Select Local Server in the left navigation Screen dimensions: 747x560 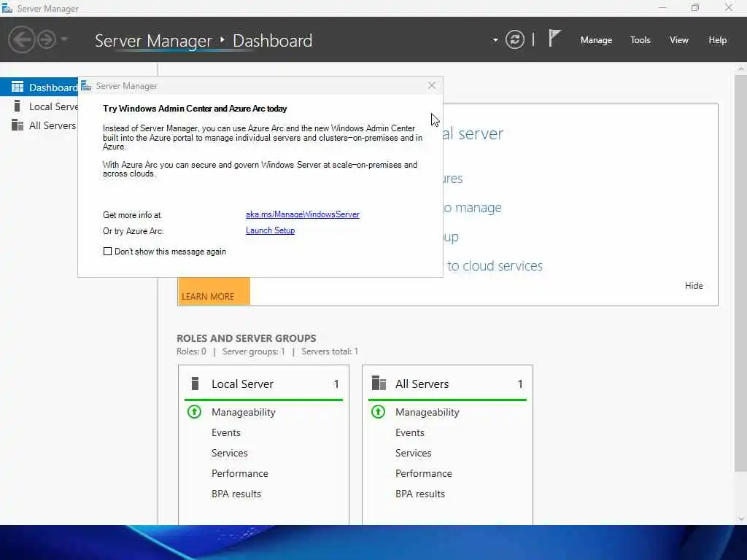tap(39, 106)
